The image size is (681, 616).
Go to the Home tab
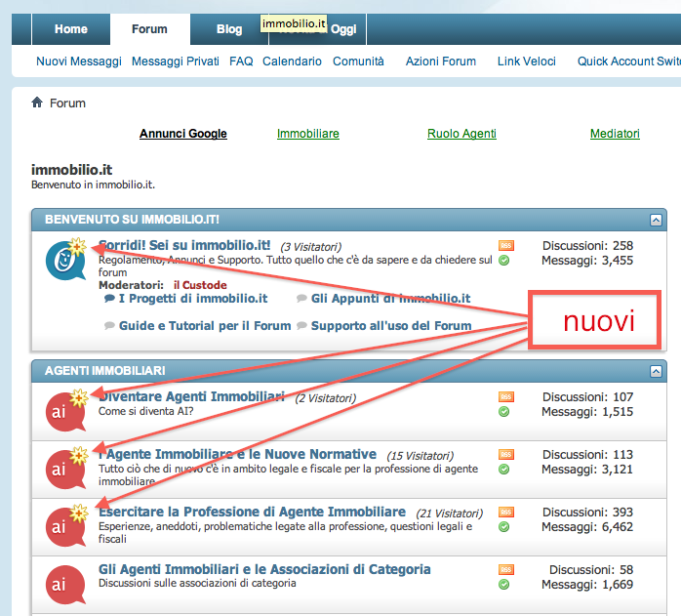pos(71,29)
